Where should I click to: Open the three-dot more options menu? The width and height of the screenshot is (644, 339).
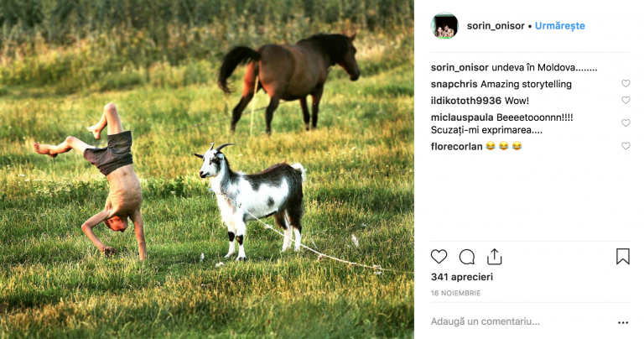[623, 322]
